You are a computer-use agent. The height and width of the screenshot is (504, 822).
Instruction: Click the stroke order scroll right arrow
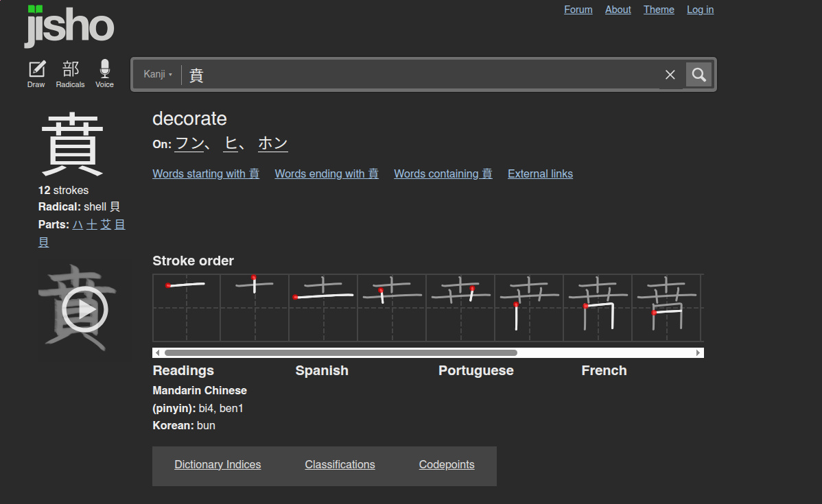[698, 353]
